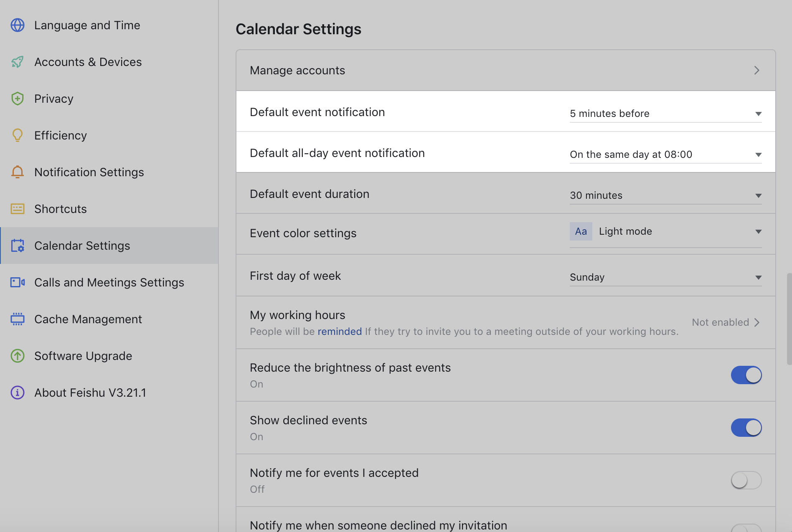Choose a different First day of week
792x532 pixels.
665,277
